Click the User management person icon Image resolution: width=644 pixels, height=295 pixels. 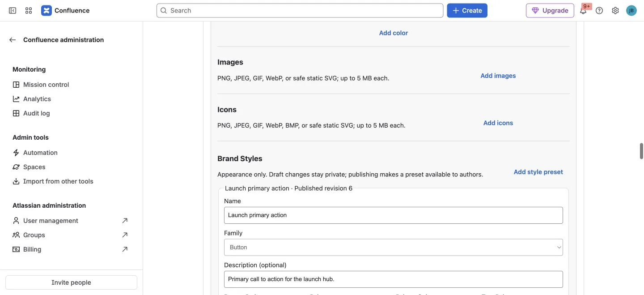[x=16, y=221]
